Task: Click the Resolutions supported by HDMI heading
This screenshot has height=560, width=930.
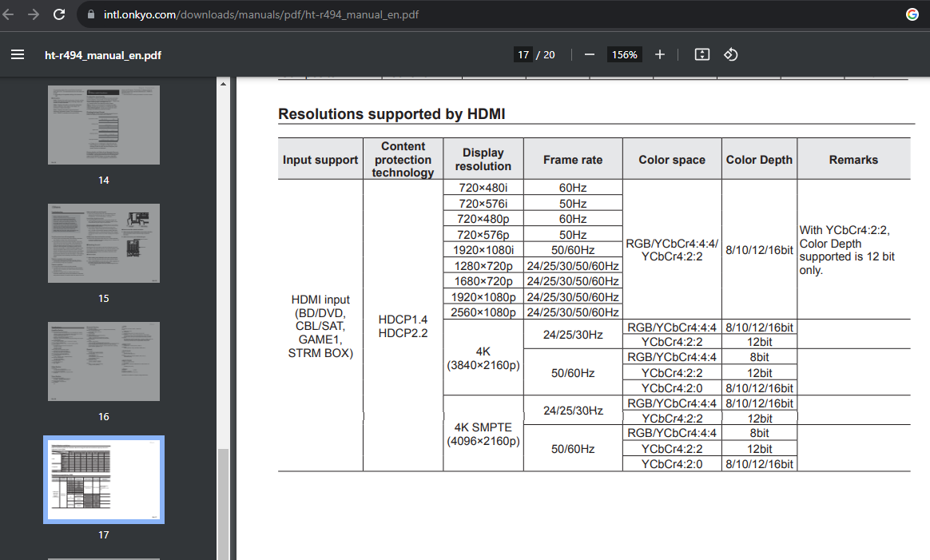Action: coord(391,114)
